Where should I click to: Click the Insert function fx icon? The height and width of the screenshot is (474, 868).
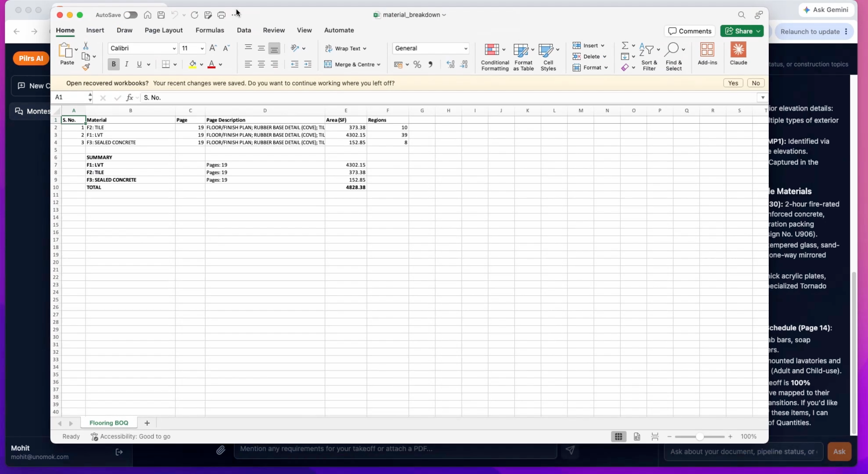(x=129, y=97)
